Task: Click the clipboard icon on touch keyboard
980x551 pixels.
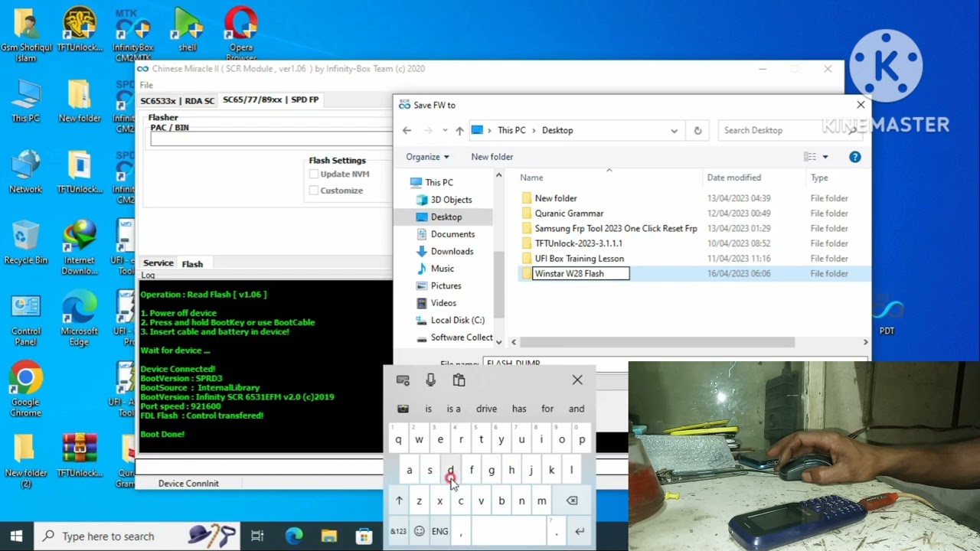Action: tap(459, 380)
